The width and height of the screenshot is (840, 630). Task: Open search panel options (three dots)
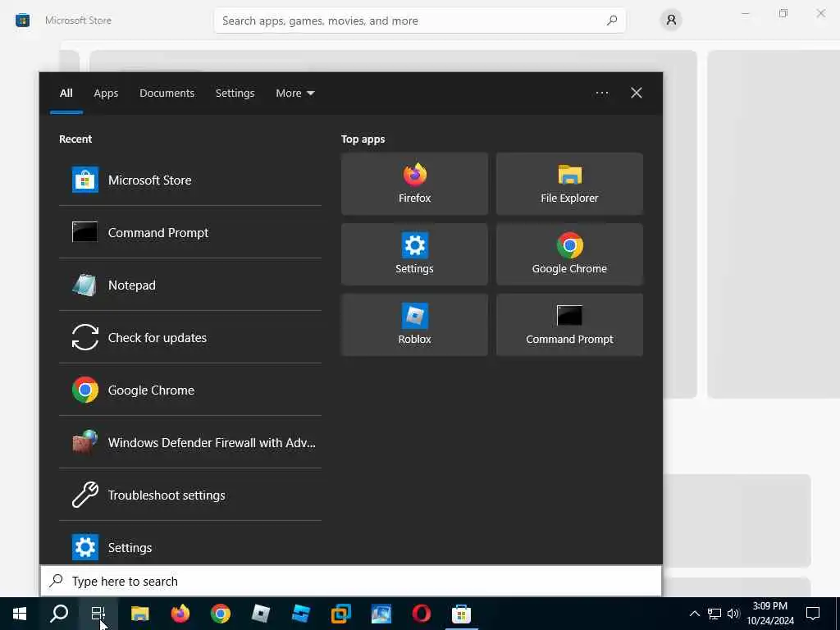[602, 94]
